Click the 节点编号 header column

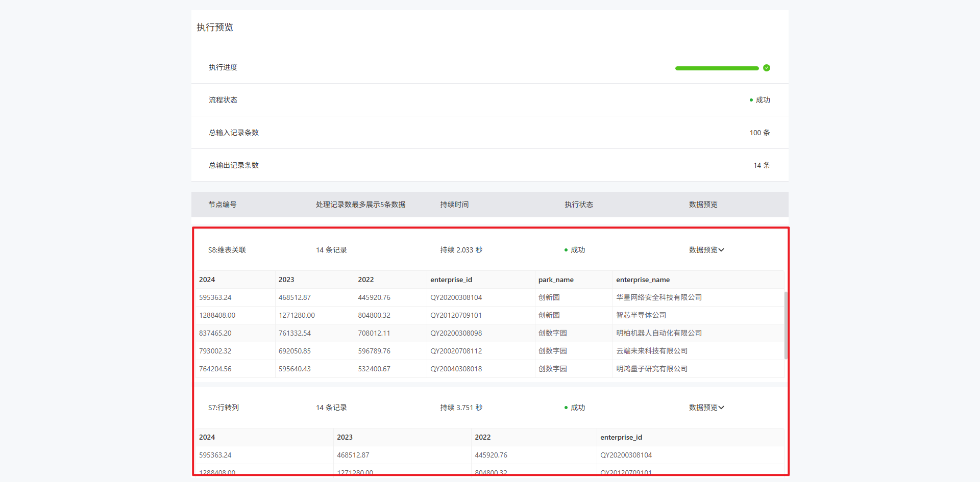pyautogui.click(x=223, y=205)
